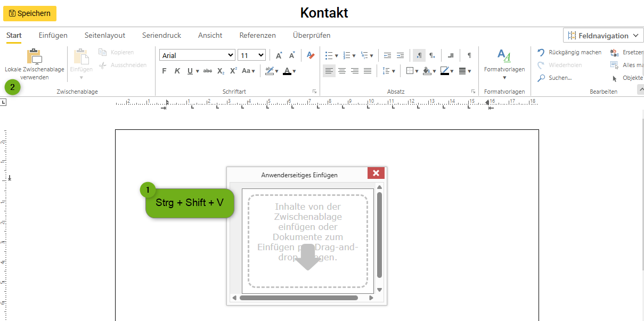Click the undo arrow (Rückgängig machen)
This screenshot has width=644, height=321.
tap(541, 52)
